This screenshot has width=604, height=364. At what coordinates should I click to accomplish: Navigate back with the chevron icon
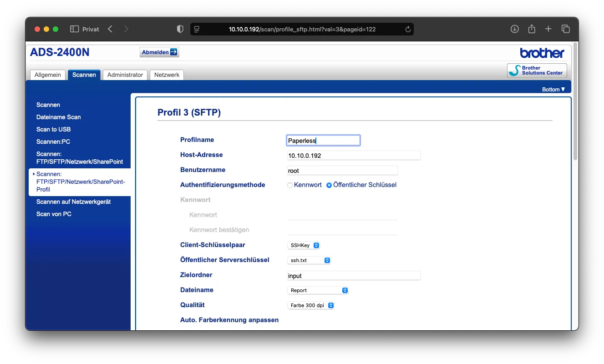(110, 29)
